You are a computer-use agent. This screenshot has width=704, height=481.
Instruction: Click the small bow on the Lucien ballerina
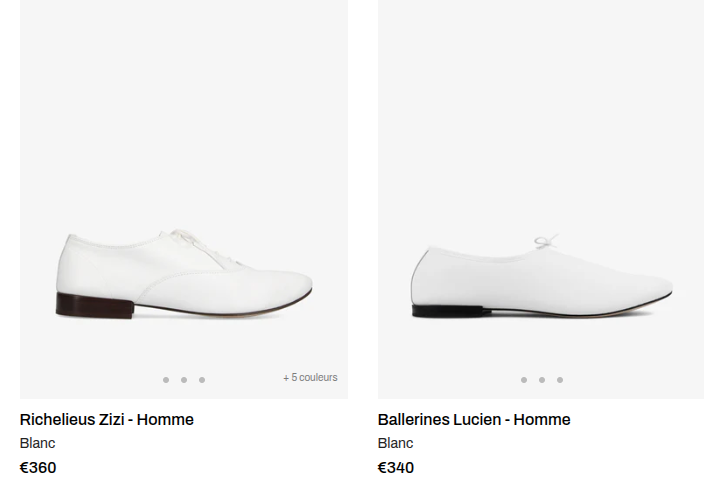(546, 243)
